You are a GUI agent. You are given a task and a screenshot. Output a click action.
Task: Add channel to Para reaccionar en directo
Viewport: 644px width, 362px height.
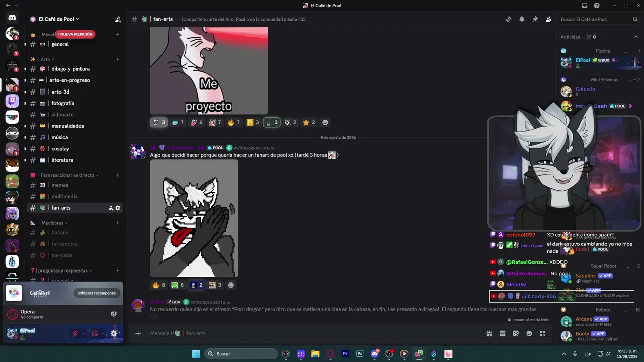118,175
